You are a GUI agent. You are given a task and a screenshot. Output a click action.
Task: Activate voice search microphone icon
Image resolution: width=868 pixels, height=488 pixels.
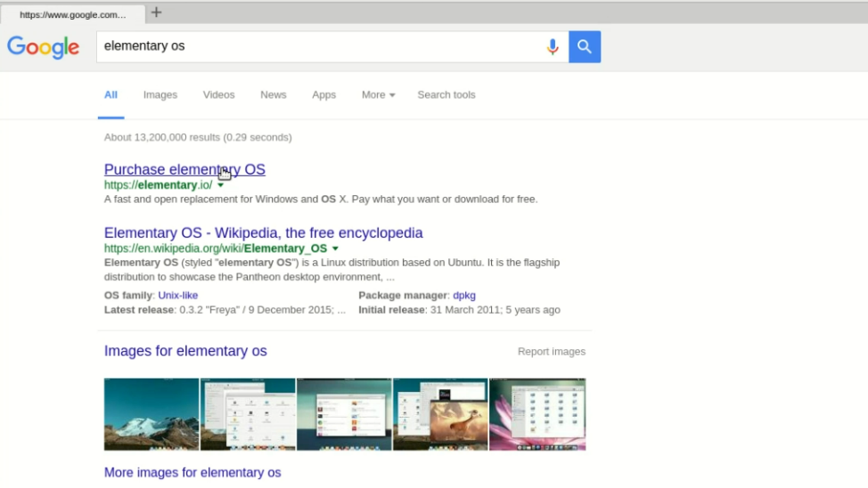pos(552,47)
